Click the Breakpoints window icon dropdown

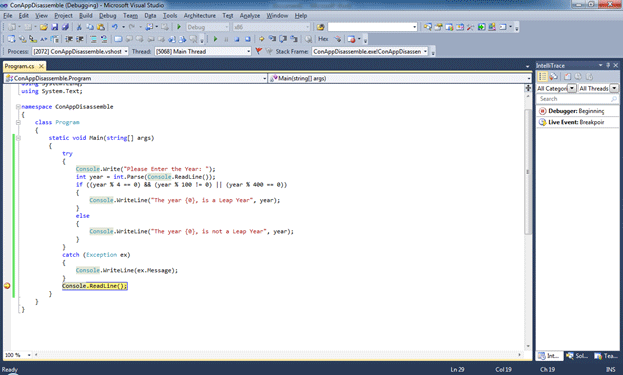point(359,39)
